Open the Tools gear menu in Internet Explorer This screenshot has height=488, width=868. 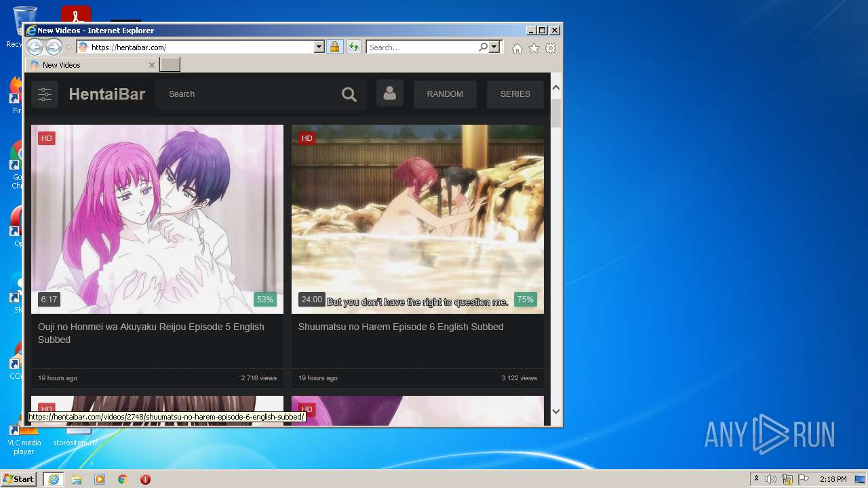point(551,48)
